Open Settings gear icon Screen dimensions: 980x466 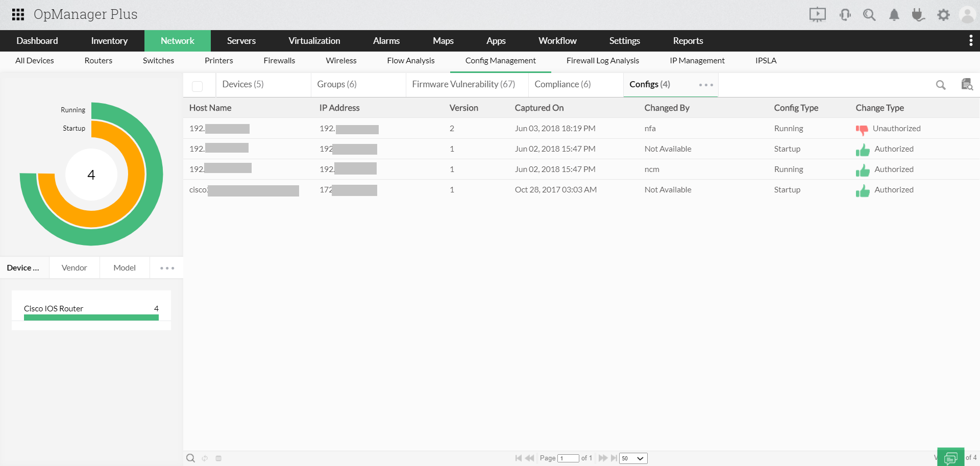pyautogui.click(x=943, y=14)
